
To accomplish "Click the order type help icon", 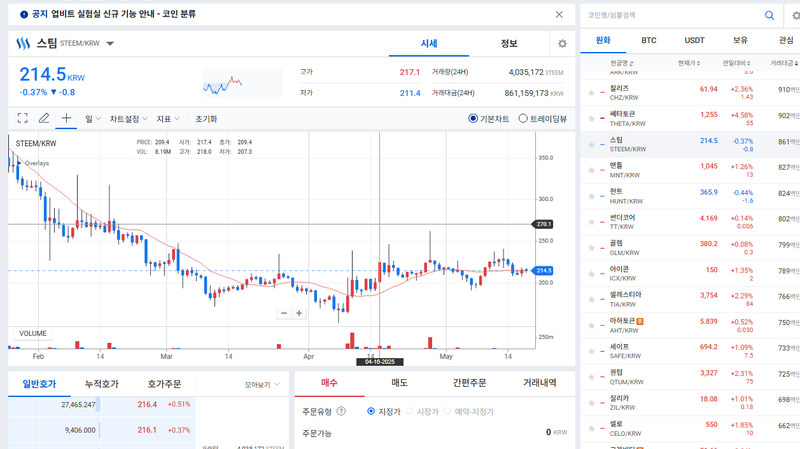I will 341,411.
